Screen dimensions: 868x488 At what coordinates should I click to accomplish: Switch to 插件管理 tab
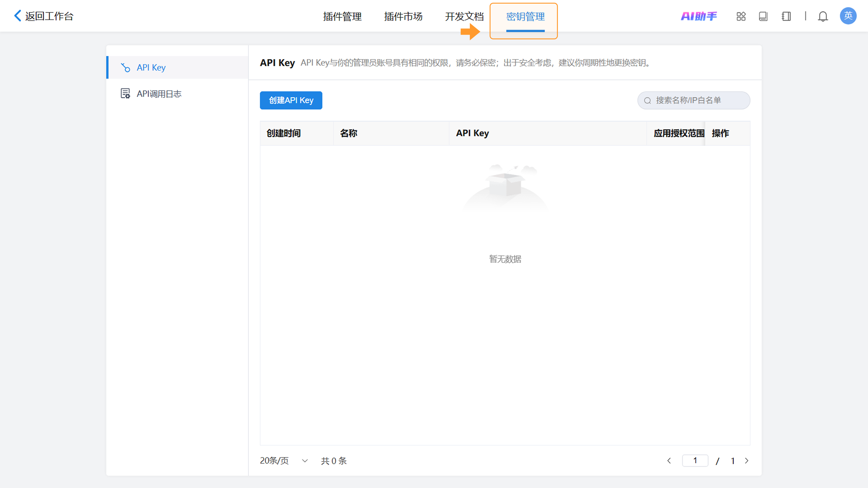tap(342, 16)
